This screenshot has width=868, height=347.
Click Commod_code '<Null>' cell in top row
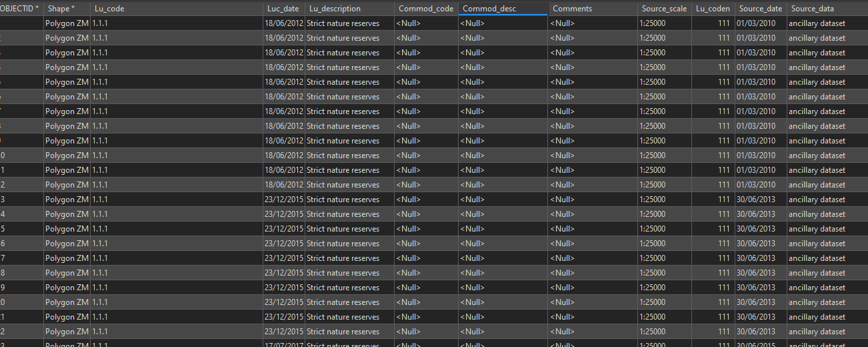(x=426, y=23)
